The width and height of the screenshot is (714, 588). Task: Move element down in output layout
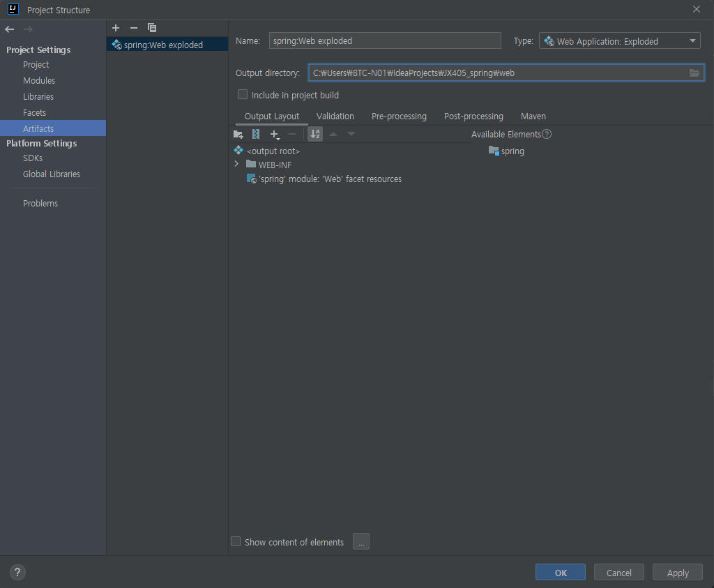pyautogui.click(x=351, y=134)
